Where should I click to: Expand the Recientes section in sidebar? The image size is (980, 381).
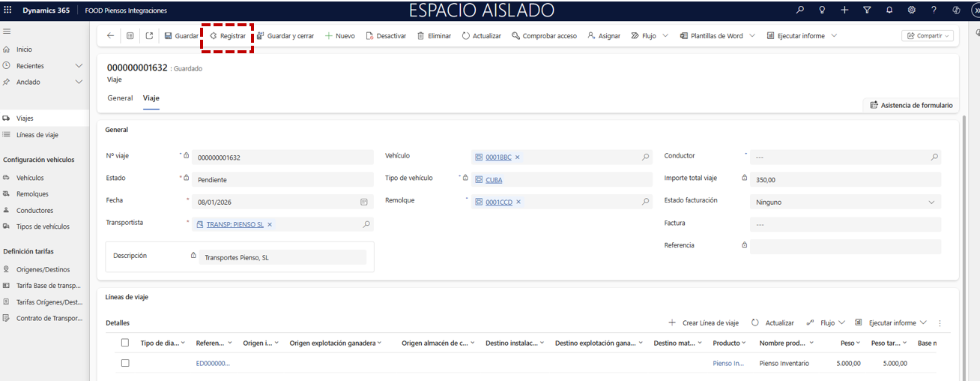click(x=79, y=66)
